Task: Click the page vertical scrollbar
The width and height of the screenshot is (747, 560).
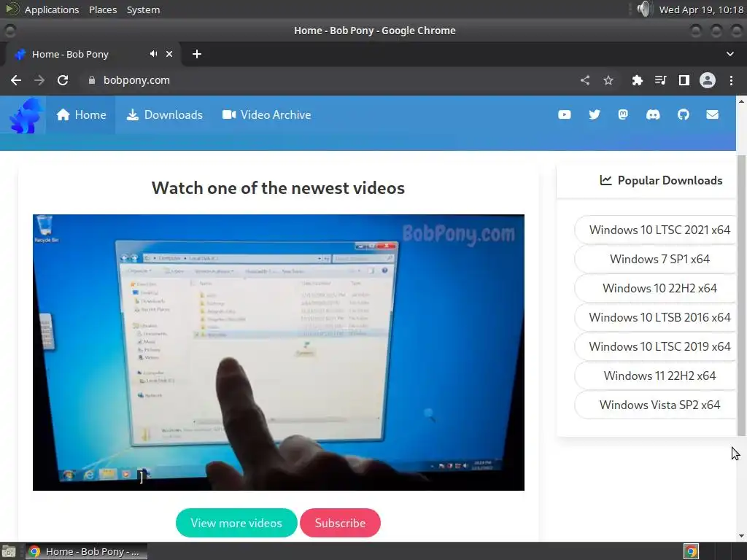Action: click(741, 295)
